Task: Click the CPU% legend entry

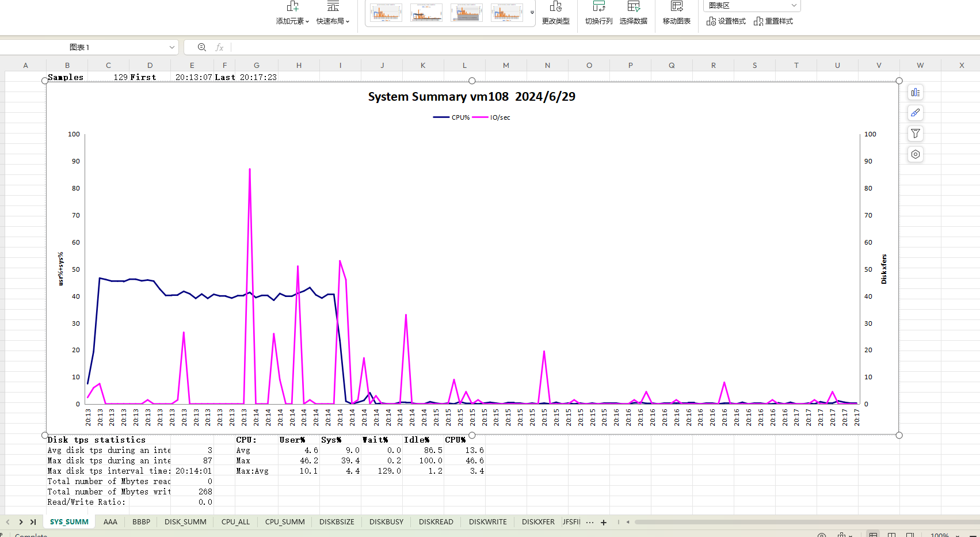Action: [x=452, y=117]
